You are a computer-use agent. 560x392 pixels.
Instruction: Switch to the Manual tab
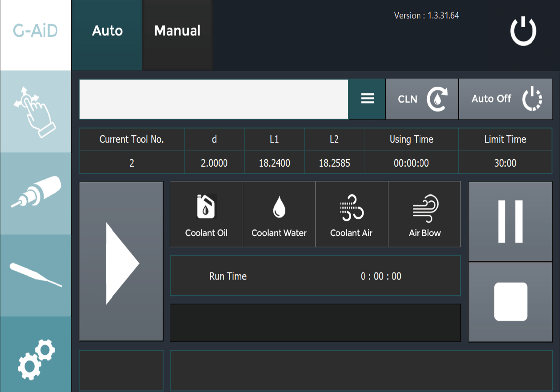177,31
